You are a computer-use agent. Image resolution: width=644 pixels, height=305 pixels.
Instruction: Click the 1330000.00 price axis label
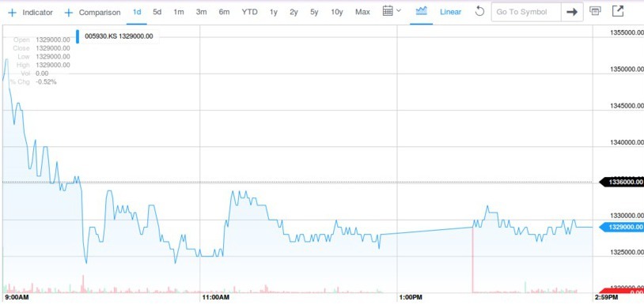pyautogui.click(x=627, y=216)
